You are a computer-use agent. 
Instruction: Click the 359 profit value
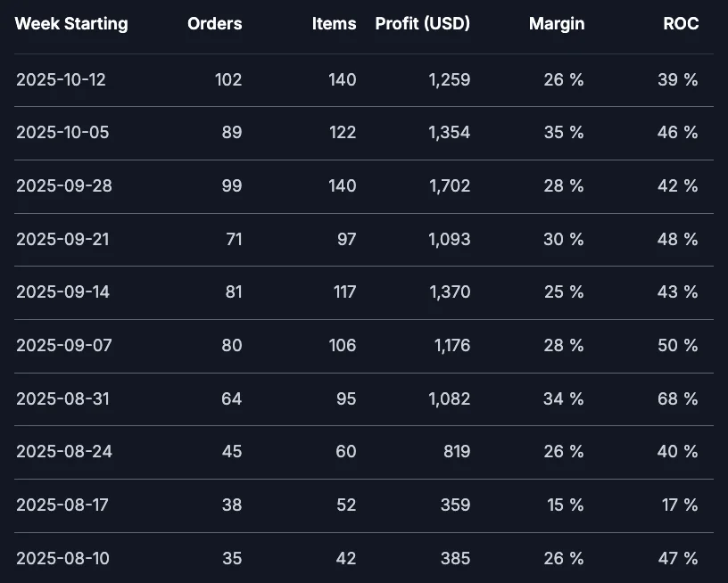(455, 505)
